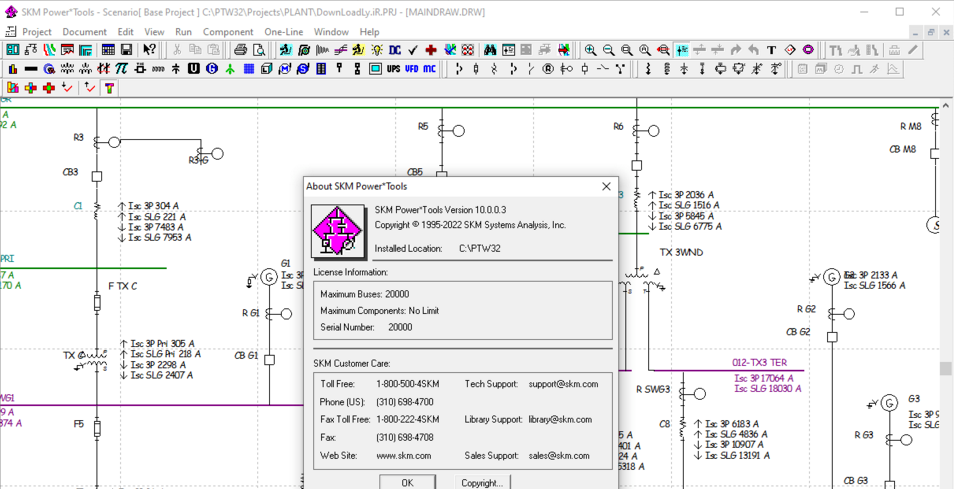Click the Print printer icon
This screenshot has width=954, height=489.
(x=241, y=50)
